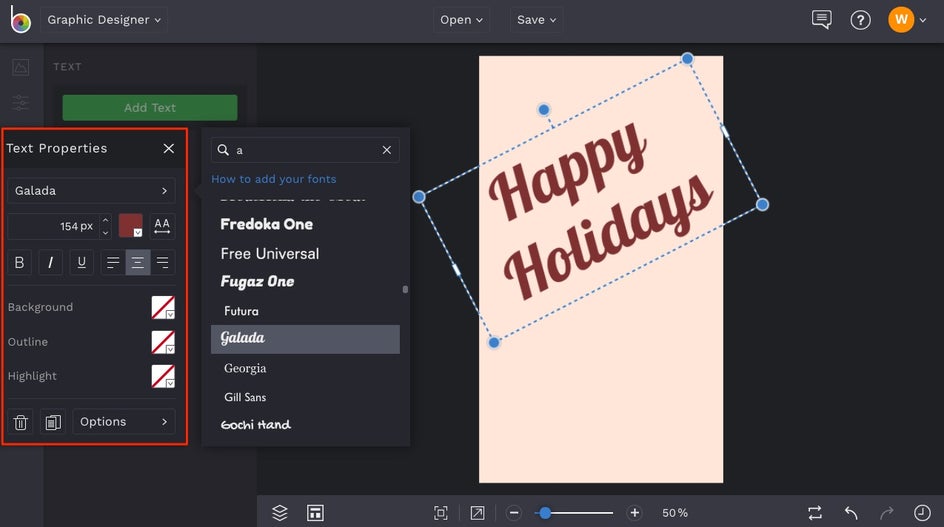944x527 pixels.
Task: Click the repeat swap arrows icon
Action: tap(815, 513)
